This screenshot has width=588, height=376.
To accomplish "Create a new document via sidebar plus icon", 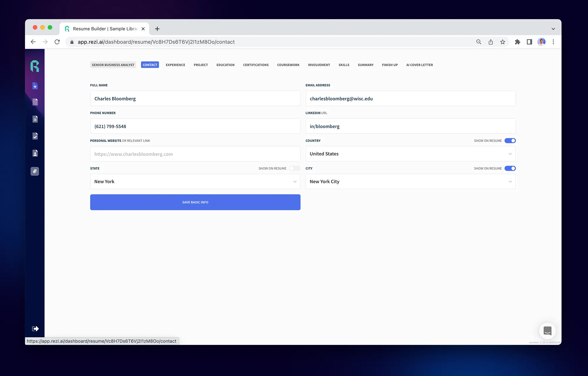I will 35,86.
